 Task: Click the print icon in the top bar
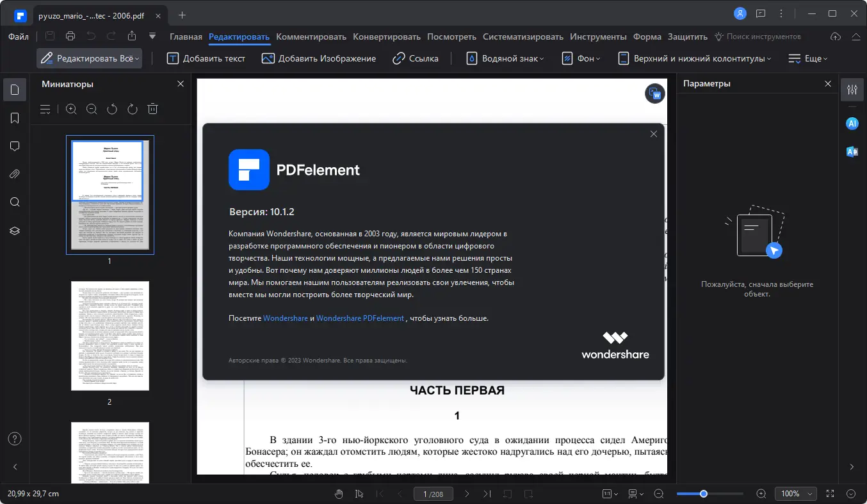pos(70,36)
